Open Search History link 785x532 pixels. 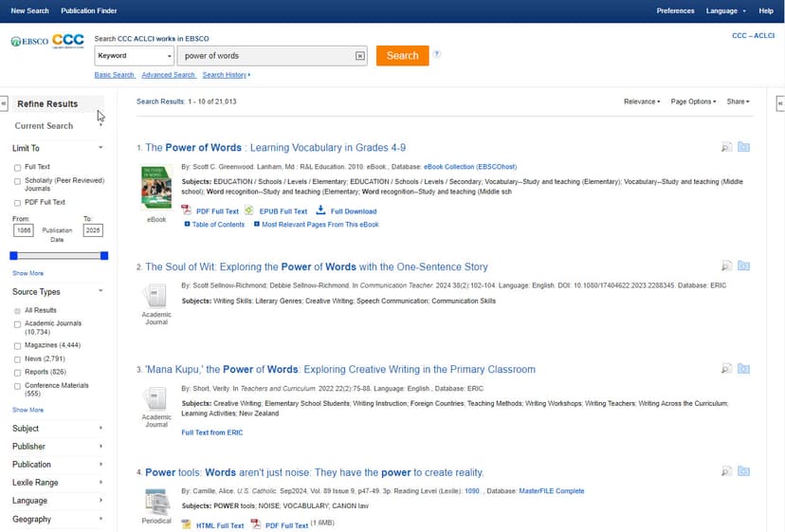click(x=226, y=75)
